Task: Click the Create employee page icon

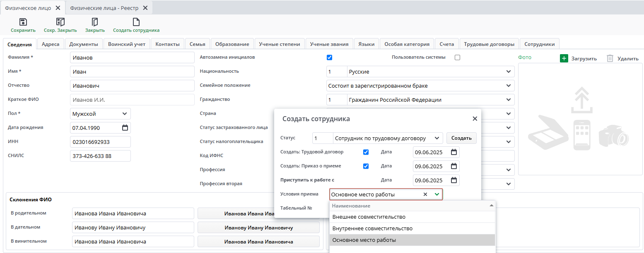Action: coord(136,22)
